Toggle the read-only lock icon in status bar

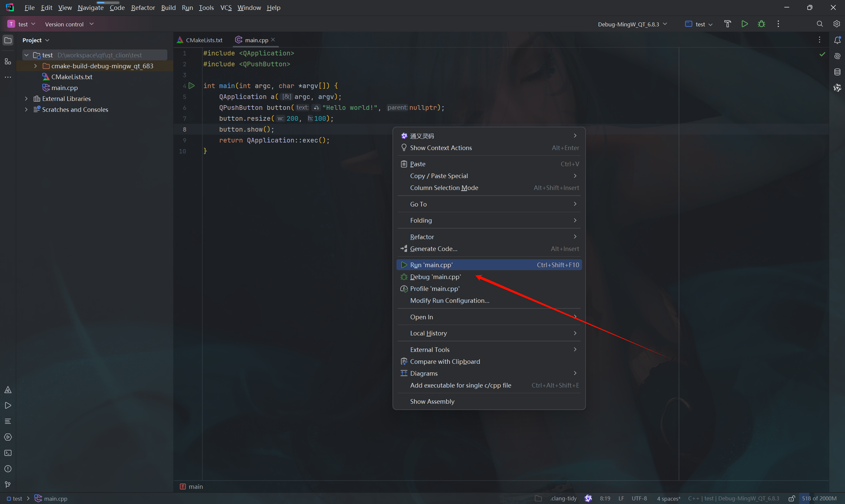791,498
